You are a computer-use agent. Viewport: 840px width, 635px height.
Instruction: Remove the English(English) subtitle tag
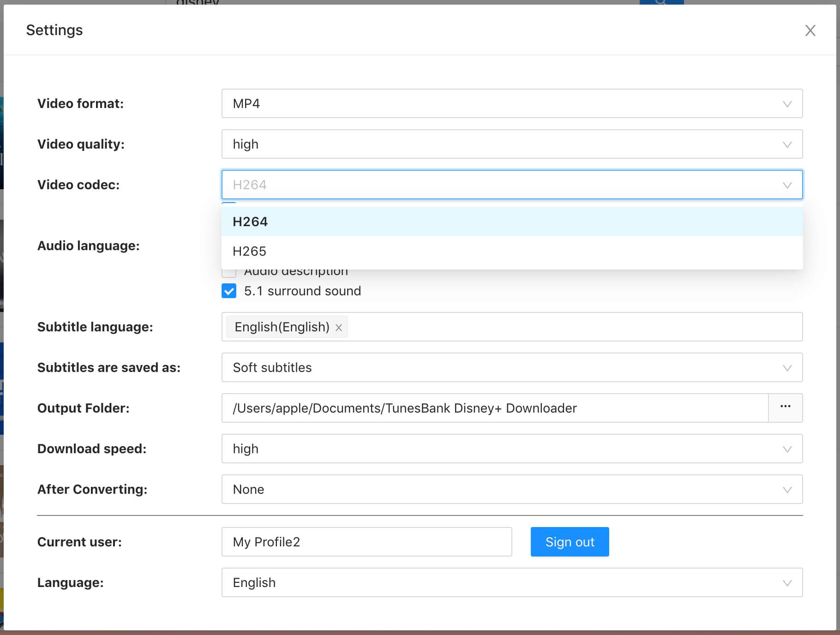(339, 327)
